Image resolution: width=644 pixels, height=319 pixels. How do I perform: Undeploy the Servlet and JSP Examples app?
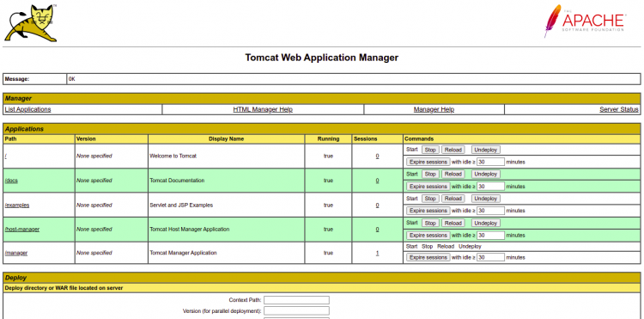[x=486, y=199]
